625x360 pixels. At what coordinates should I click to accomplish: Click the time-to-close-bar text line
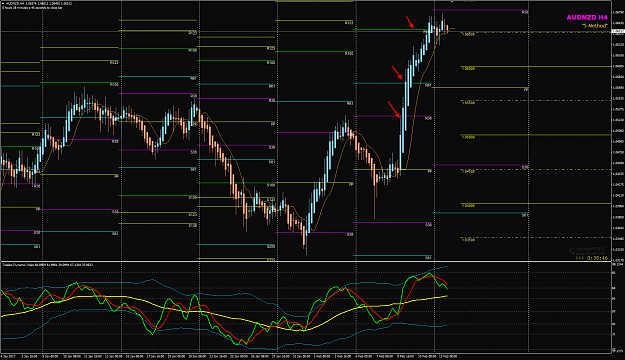coord(31,8)
